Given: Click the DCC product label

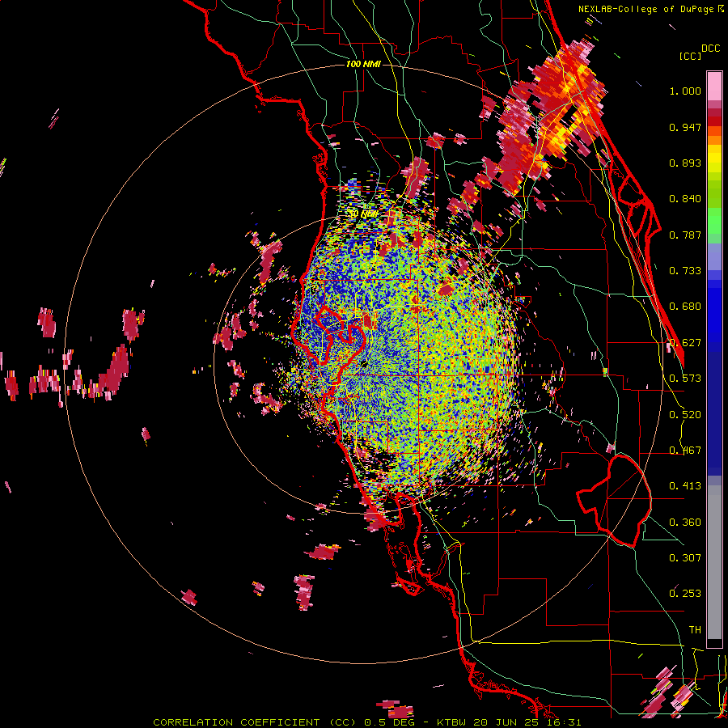Looking at the screenshot, I should pyautogui.click(x=711, y=48).
